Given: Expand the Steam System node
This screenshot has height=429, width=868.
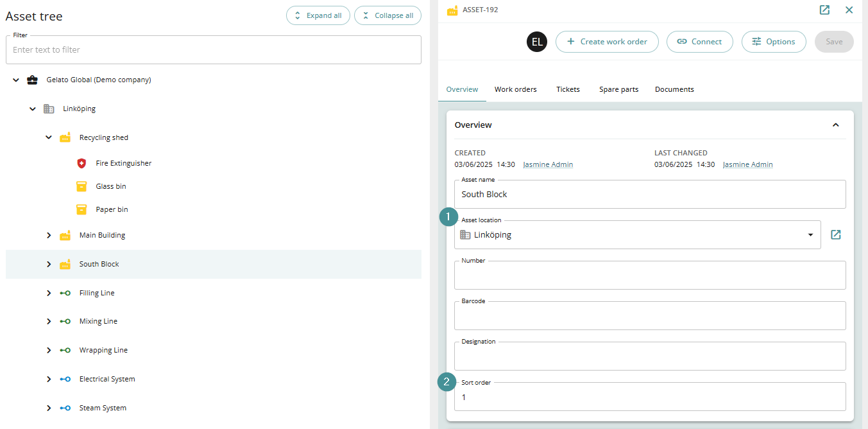Looking at the screenshot, I should [49, 408].
